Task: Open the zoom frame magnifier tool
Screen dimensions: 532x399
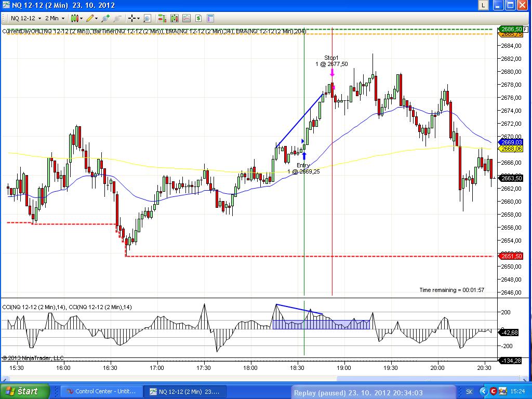Action: tap(147, 18)
